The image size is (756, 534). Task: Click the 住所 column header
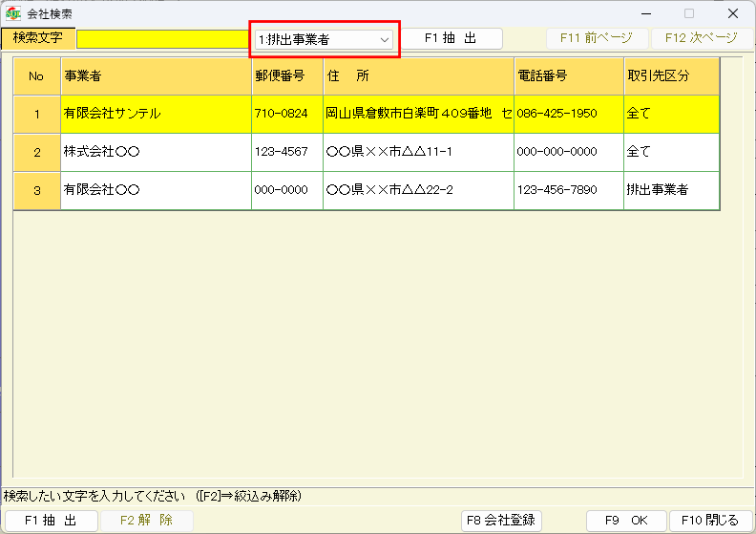pyautogui.click(x=418, y=75)
